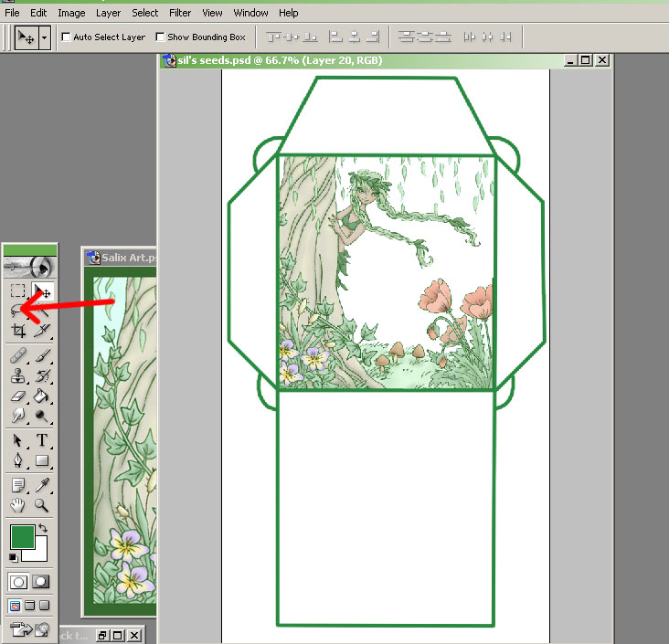This screenshot has width=669, height=644.
Task: Select the Smudge tool
Action: point(18,416)
